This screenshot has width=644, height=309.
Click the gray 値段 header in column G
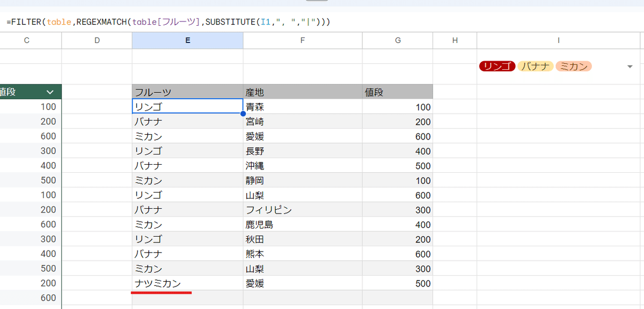click(x=398, y=92)
